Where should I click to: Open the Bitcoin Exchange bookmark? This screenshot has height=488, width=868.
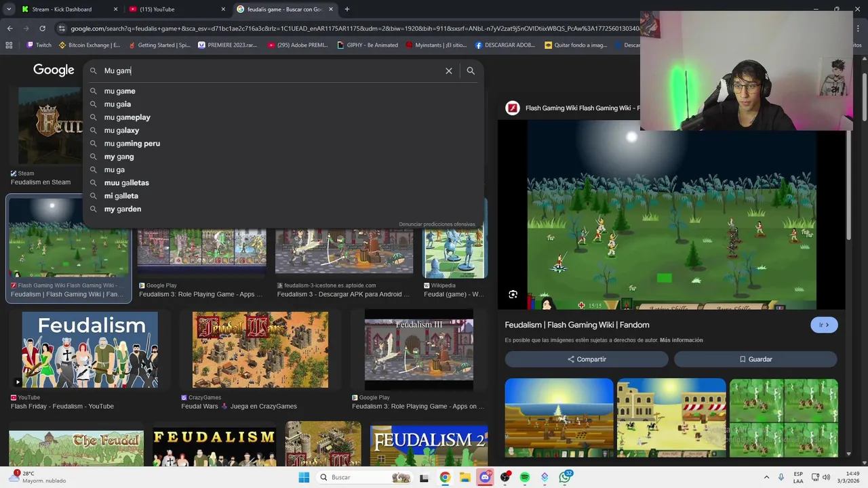pos(90,45)
